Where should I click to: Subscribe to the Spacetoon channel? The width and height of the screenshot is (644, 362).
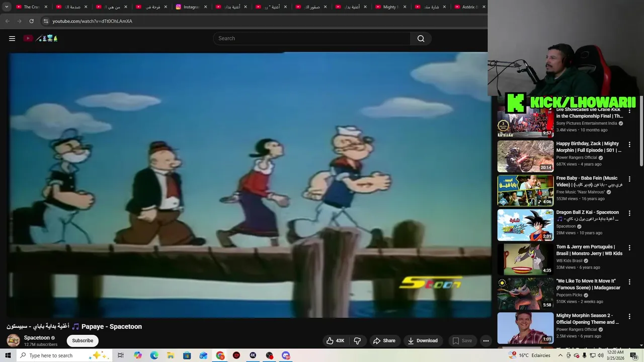(83, 340)
